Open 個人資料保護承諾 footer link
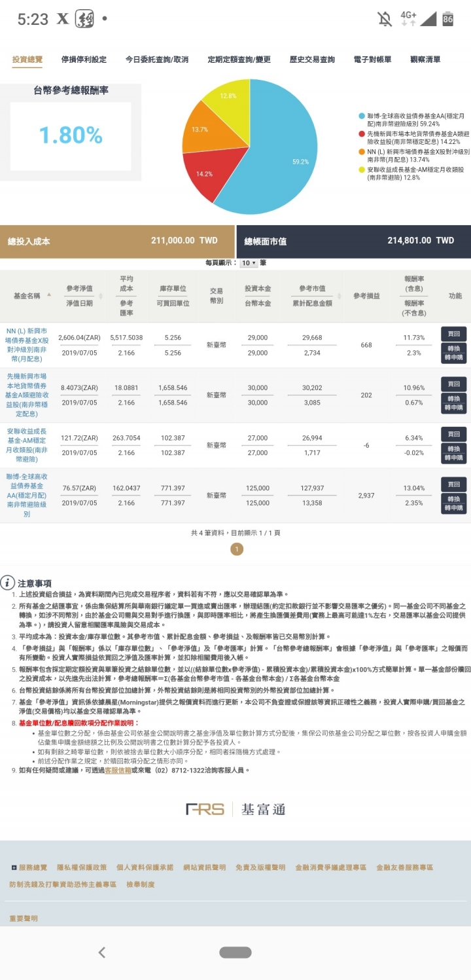Viewport: 471px width, 980px height. point(145,867)
